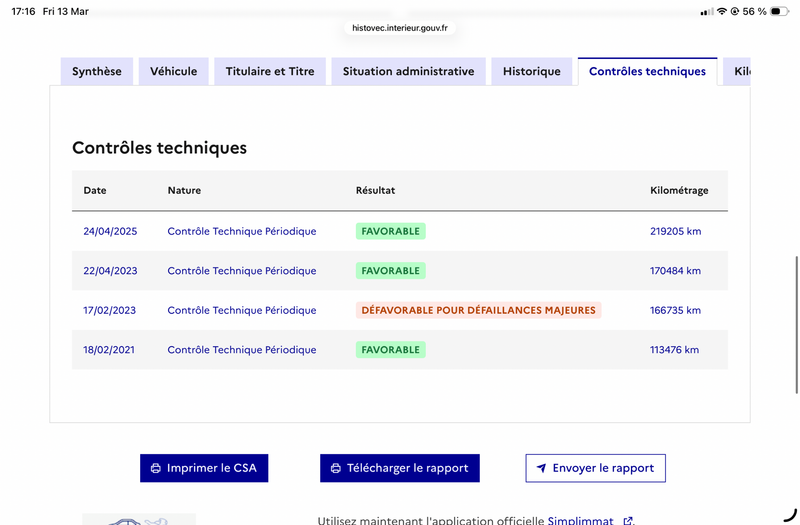Tap the histovec.interieur.gouv.fr address bar
Viewport: 800px width, 525px height.
click(400, 28)
